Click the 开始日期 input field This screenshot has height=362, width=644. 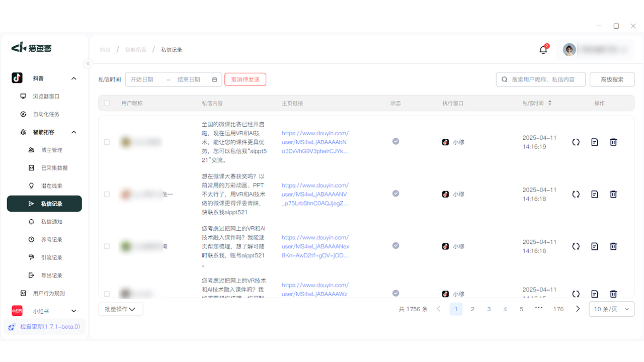click(142, 79)
